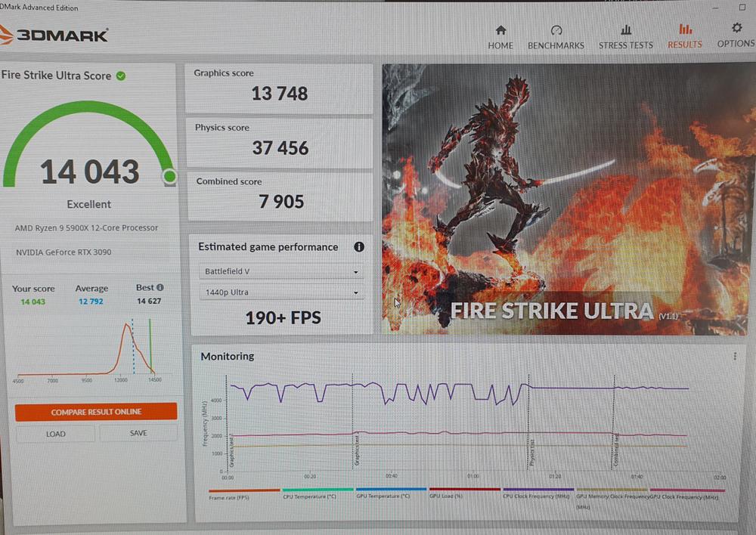Screen dimensions: 756x535
Task: Click the Fire Strike Ultra artwork image
Action: pyautogui.click(x=567, y=198)
